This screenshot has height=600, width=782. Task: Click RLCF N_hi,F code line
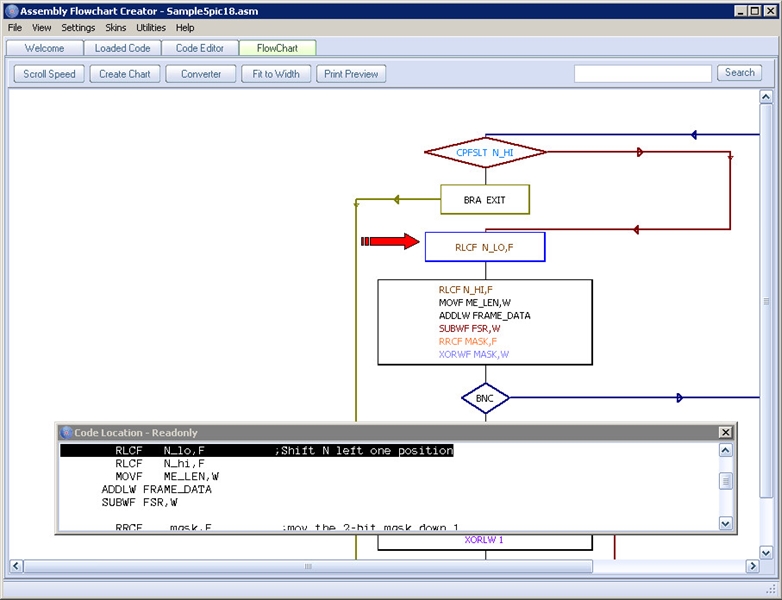coord(160,464)
